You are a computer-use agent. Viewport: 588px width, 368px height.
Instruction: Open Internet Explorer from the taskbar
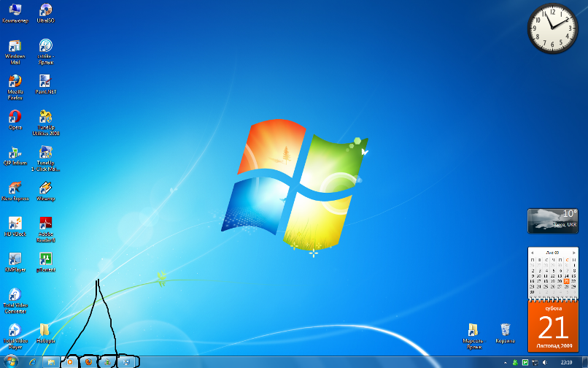(x=32, y=361)
